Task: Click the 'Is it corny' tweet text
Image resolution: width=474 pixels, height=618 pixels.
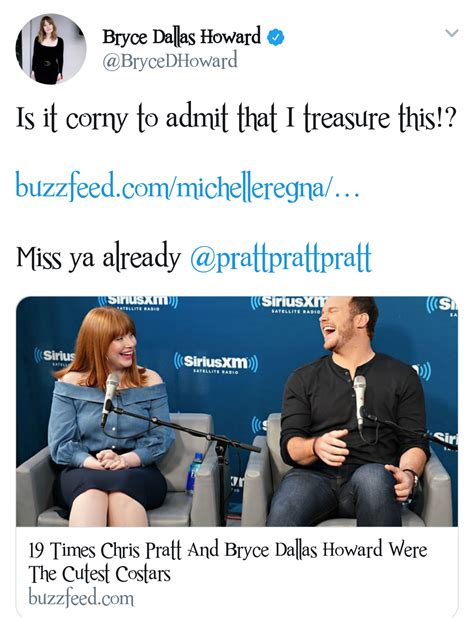Action: [x=236, y=117]
